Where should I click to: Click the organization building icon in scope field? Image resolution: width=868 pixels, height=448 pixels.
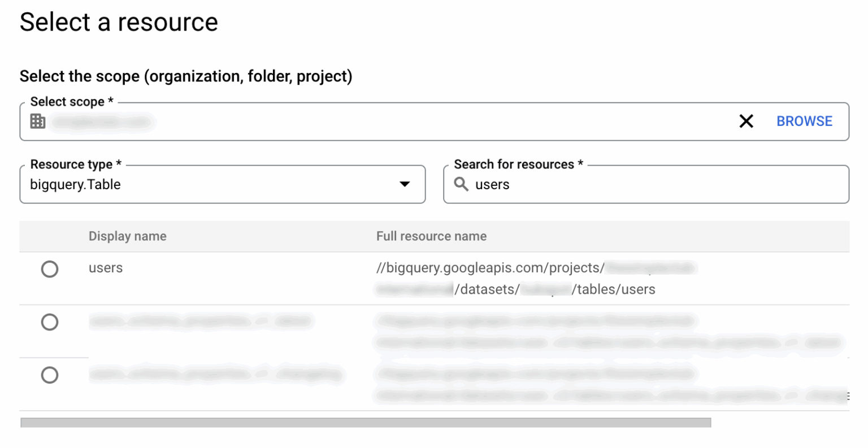(37, 121)
